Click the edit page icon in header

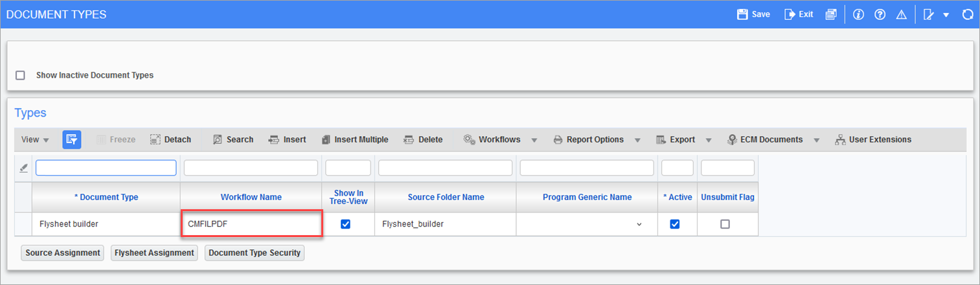[928, 14]
